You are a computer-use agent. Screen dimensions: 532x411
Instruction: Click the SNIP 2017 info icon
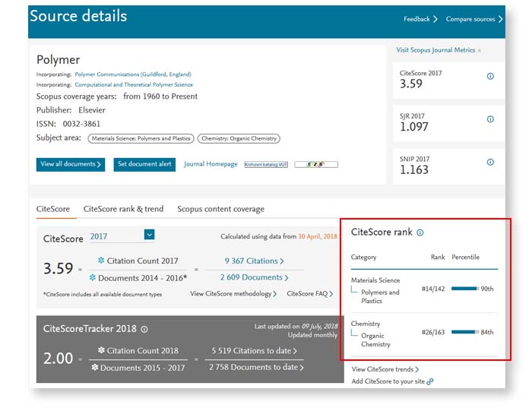(490, 162)
